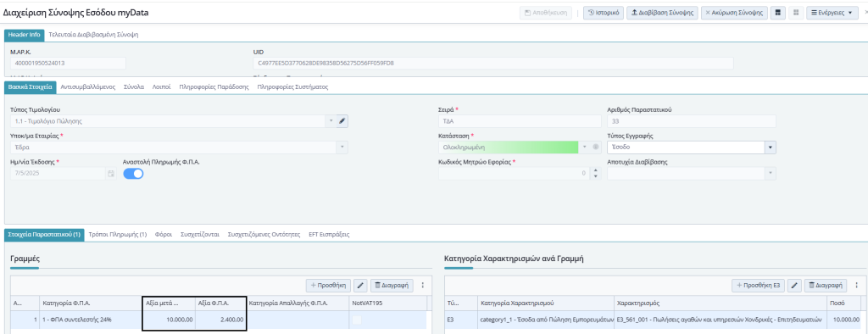This screenshot has width=868, height=334.
Task: Switch to the grid layout view icon
Action: [796, 13]
